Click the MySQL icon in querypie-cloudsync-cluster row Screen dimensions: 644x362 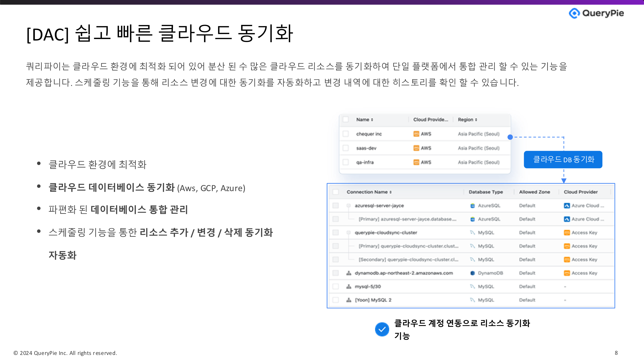click(472, 233)
